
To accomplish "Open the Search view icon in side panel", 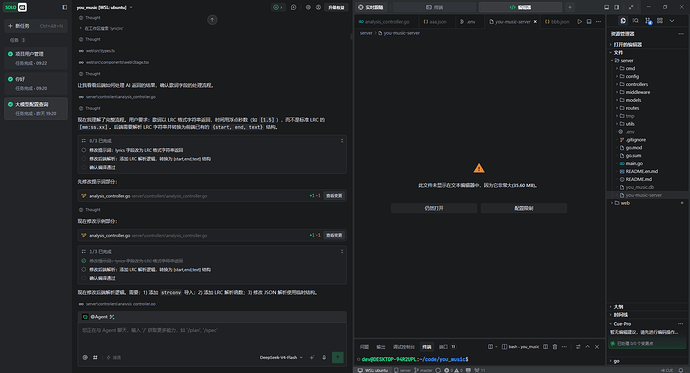I will [x=635, y=21].
